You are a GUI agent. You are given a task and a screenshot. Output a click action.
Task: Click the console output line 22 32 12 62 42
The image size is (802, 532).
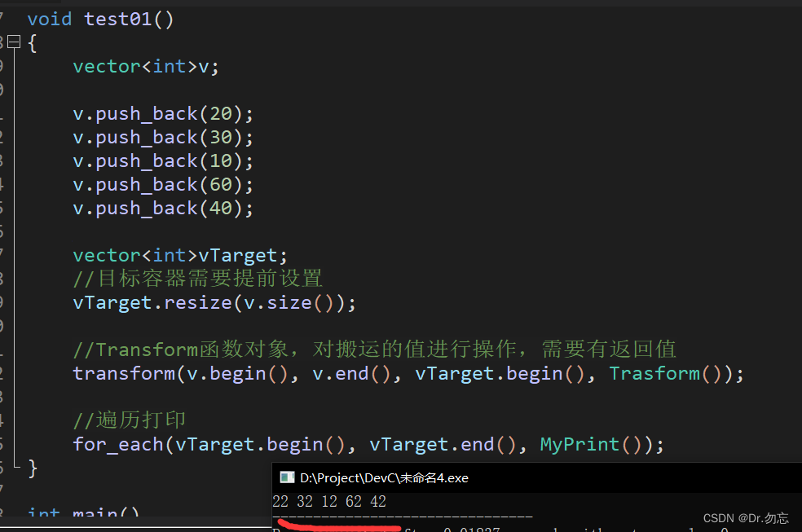(x=329, y=501)
